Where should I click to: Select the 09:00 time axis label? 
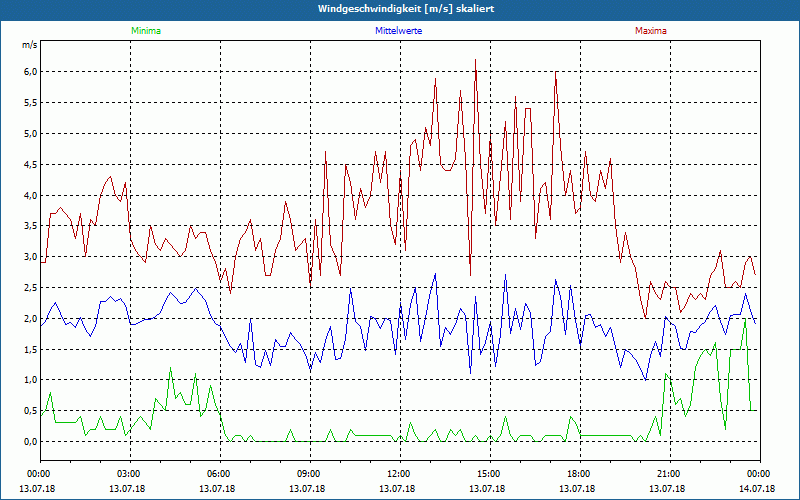point(309,474)
